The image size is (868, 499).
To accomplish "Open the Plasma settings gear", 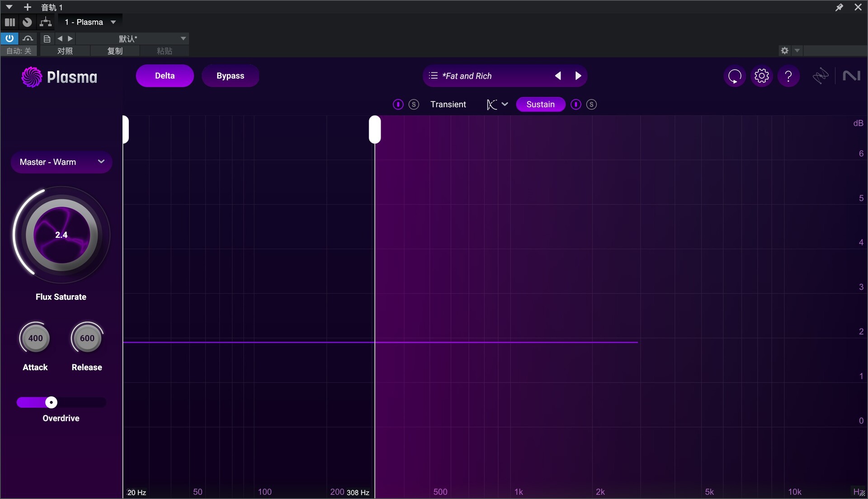I will pyautogui.click(x=762, y=76).
